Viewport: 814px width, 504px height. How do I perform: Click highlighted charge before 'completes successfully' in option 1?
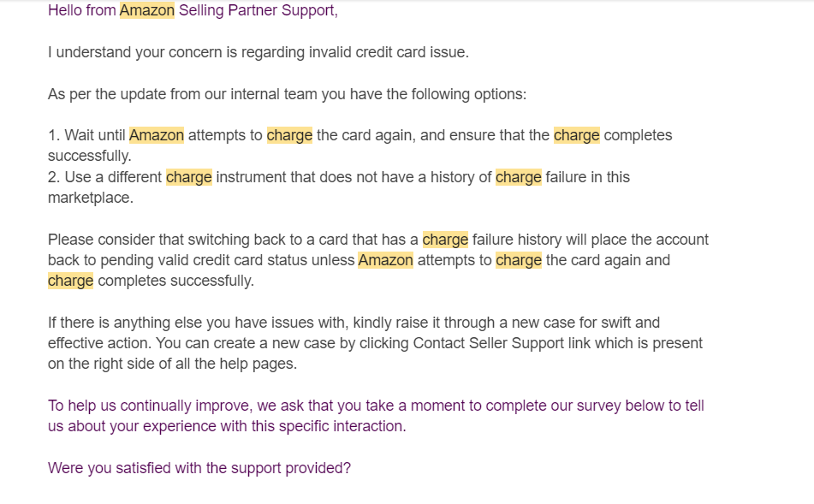(x=576, y=135)
